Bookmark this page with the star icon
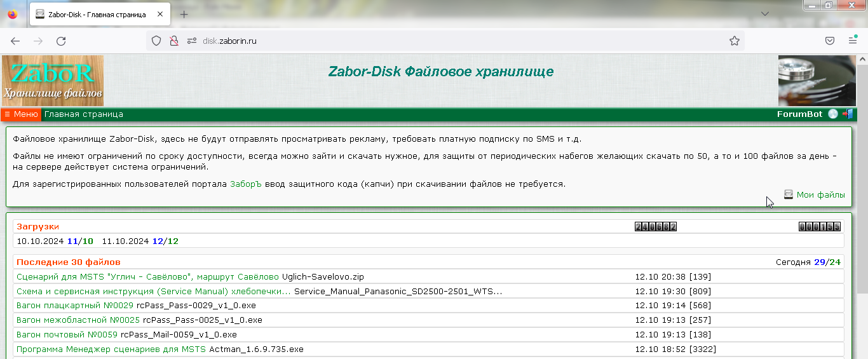This screenshot has height=359, width=868. tap(735, 41)
